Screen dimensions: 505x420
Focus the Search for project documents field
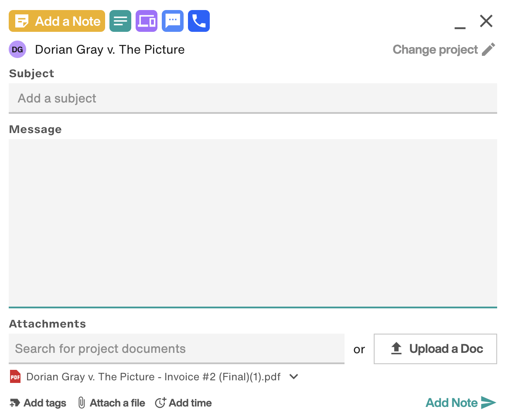(177, 349)
